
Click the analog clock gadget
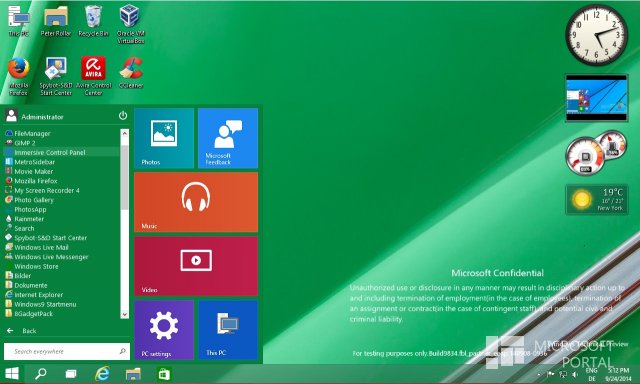(596, 35)
